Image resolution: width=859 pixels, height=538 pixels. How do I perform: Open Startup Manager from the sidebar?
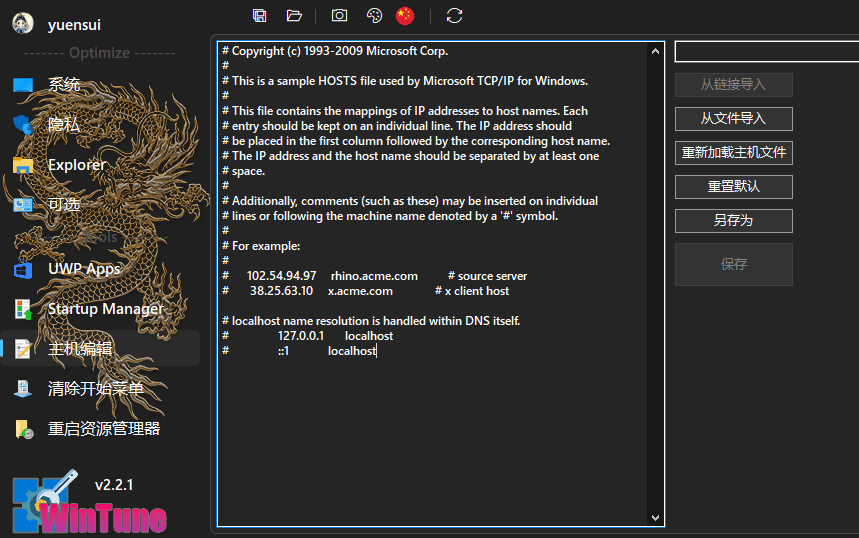point(106,309)
